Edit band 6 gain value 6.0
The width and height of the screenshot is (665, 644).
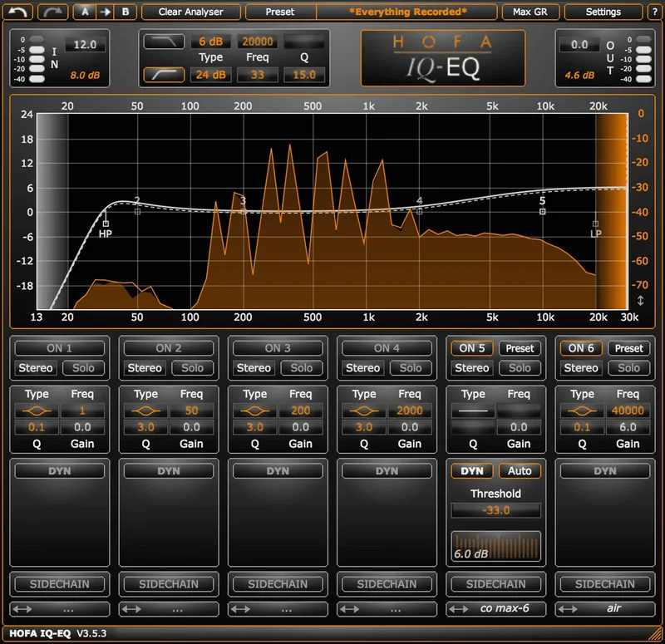point(628,427)
